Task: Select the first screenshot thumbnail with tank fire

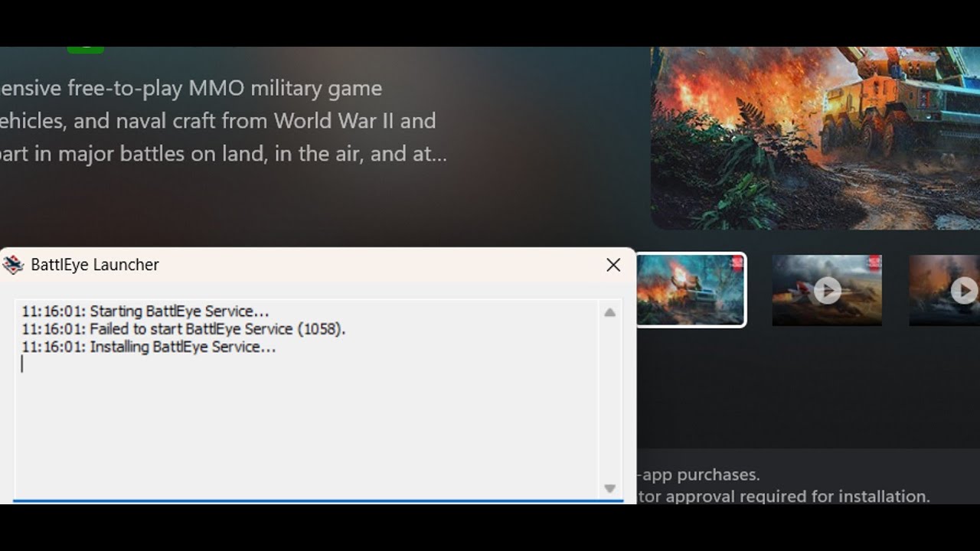Action: (691, 290)
